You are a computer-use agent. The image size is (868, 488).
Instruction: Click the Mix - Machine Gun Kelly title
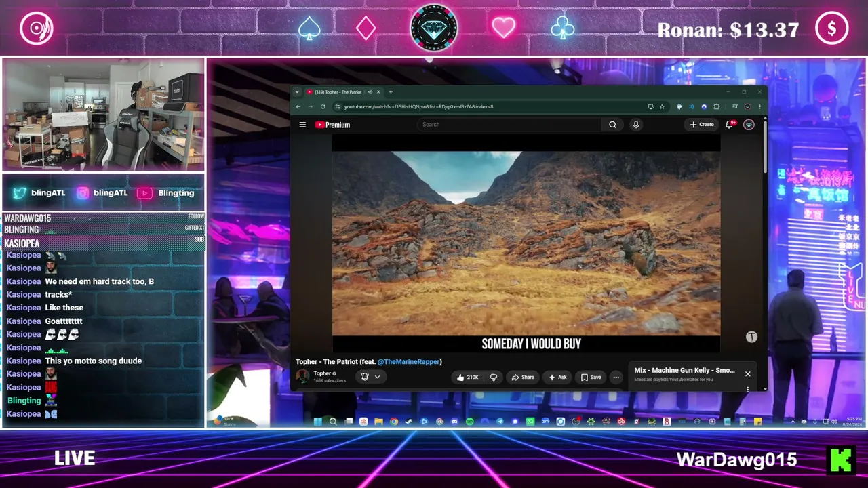[684, 370]
